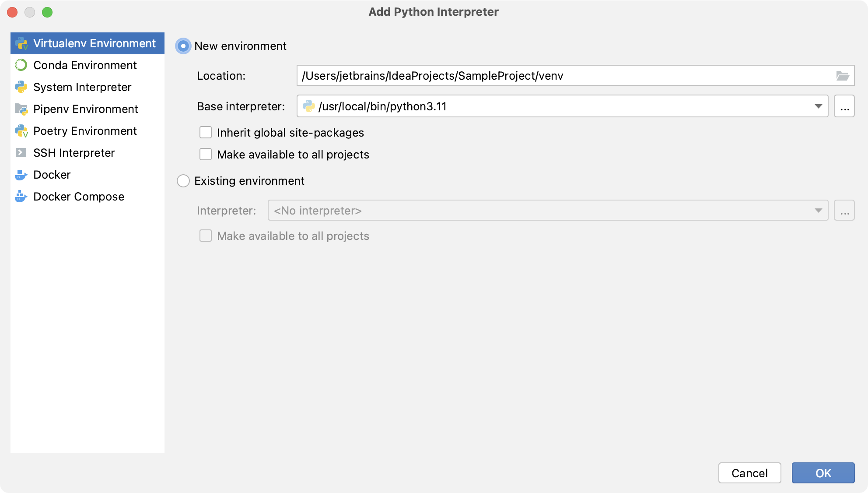Select System Interpreter from sidebar
The width and height of the screenshot is (868, 493).
coord(84,87)
